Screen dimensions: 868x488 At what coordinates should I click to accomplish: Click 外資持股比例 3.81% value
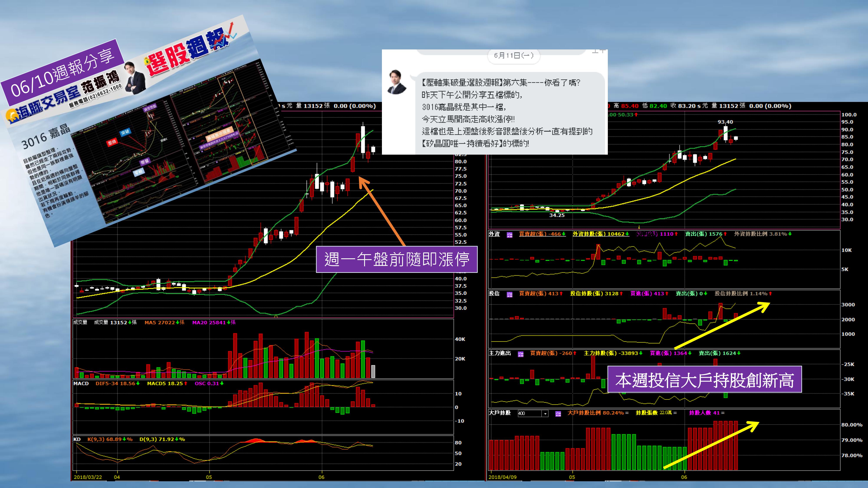763,234
